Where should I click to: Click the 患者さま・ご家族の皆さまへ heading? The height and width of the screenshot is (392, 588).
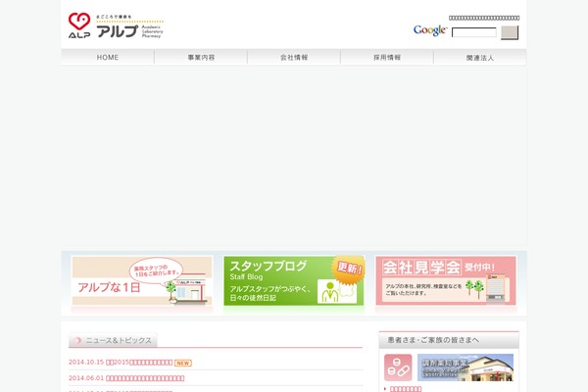coord(449,340)
